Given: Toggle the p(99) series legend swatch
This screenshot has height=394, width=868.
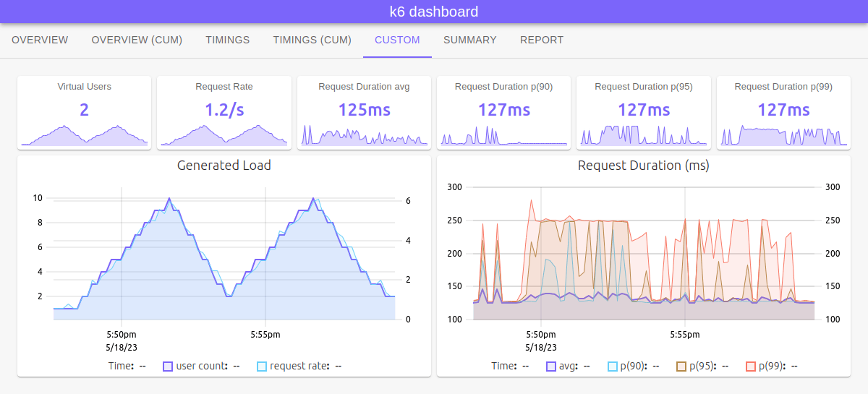Looking at the screenshot, I should (751, 367).
